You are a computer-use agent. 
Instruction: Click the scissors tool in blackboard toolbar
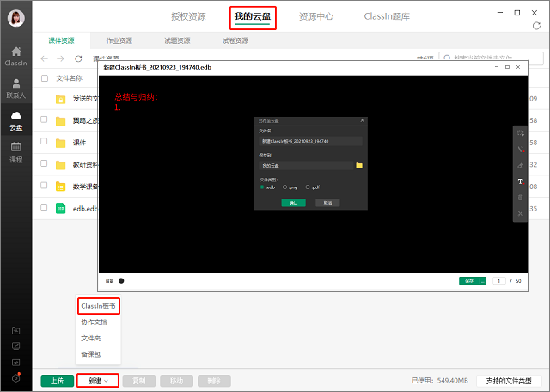[521, 213]
